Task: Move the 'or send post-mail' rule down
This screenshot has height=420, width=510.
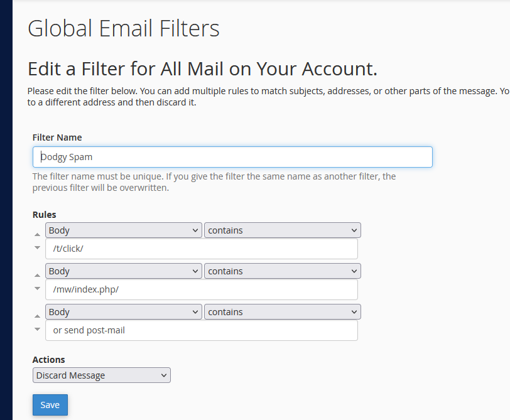Action: click(37, 329)
